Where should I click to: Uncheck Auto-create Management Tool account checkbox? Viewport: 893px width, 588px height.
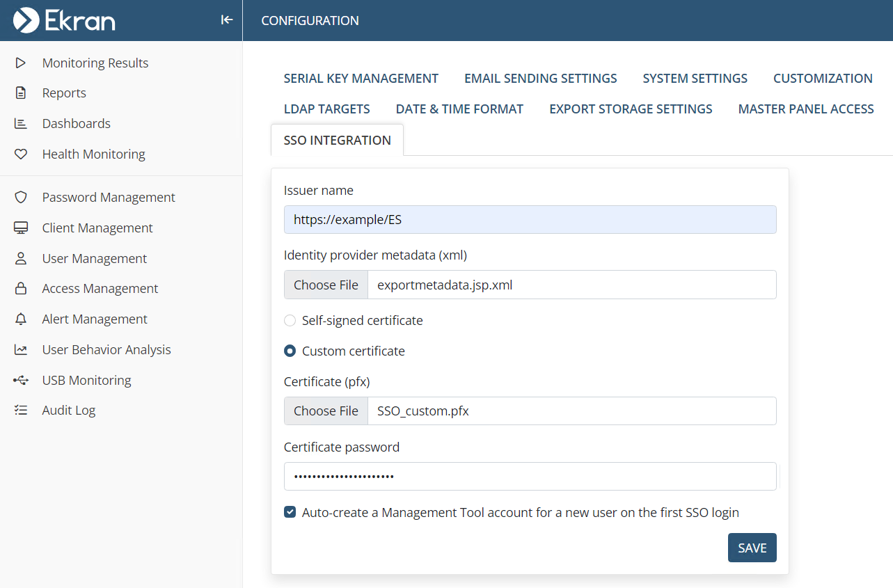290,513
